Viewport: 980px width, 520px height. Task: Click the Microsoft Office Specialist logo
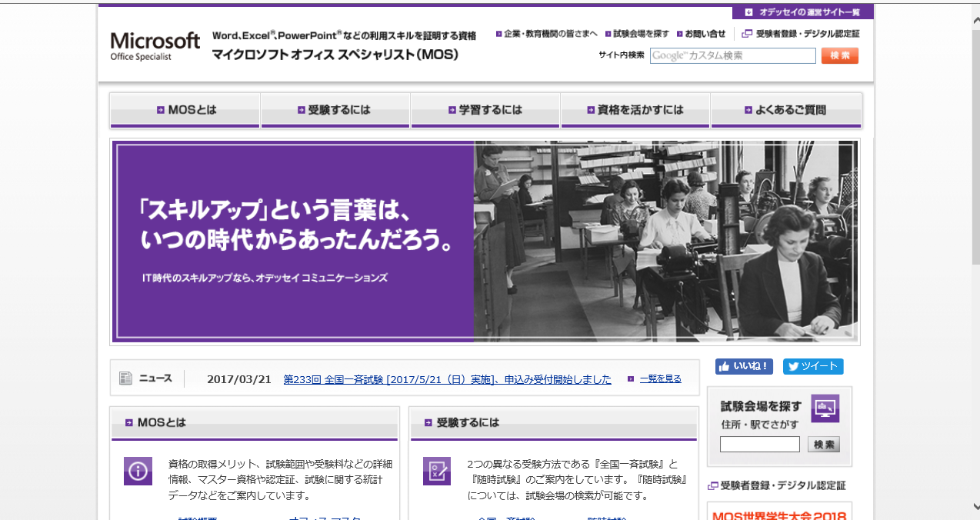click(155, 45)
